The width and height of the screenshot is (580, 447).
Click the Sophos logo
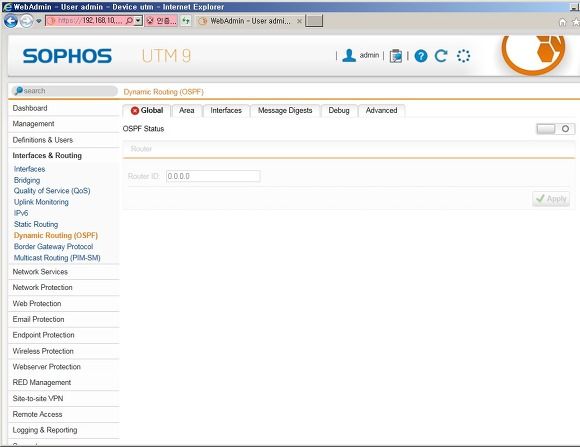click(x=67, y=56)
